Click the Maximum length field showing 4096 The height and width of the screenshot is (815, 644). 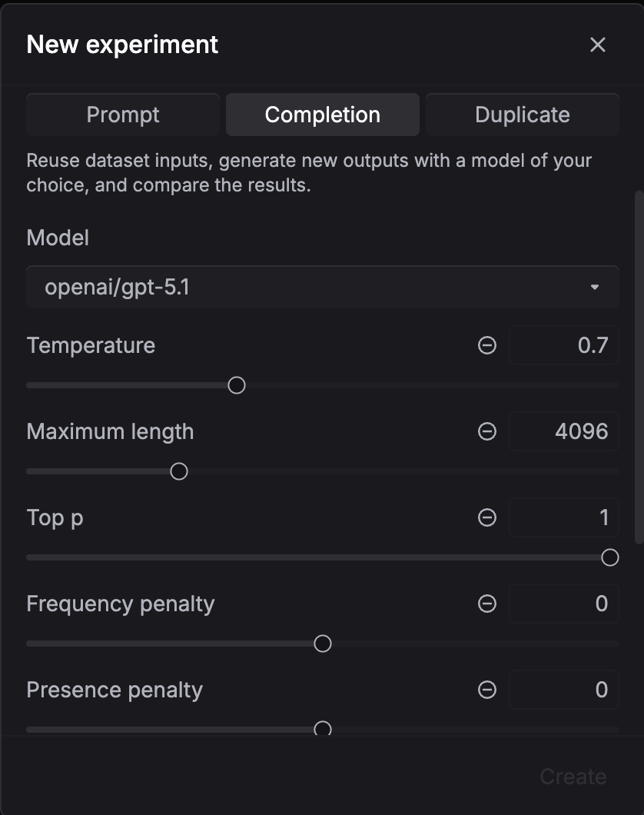pyautogui.click(x=563, y=432)
